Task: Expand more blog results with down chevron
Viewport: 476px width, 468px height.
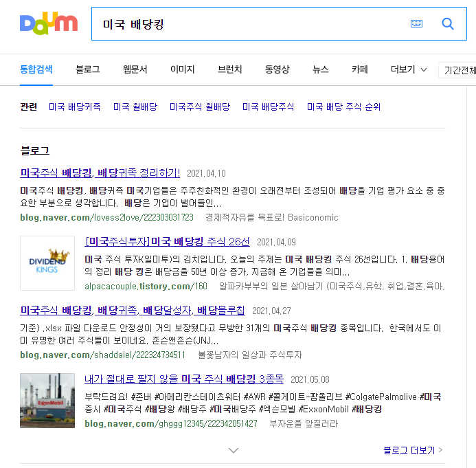Action: [x=233, y=450]
